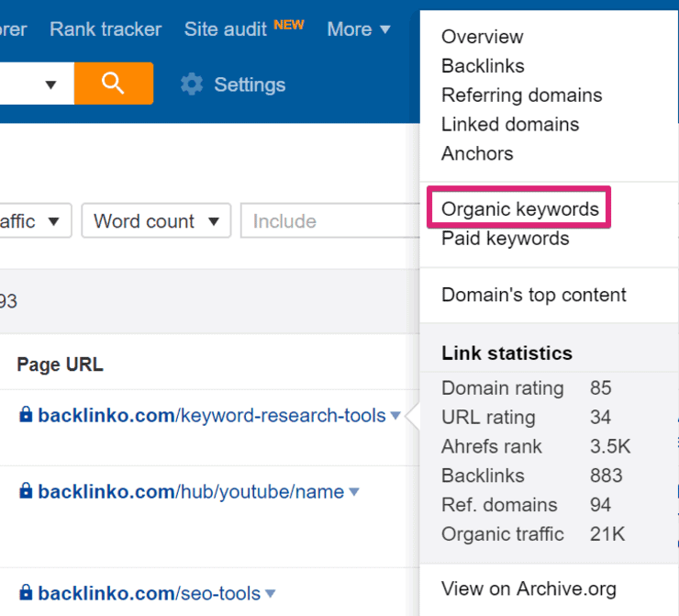Choose Domain's top content menu entry
Viewport: 679px width, 616px height.
(533, 295)
